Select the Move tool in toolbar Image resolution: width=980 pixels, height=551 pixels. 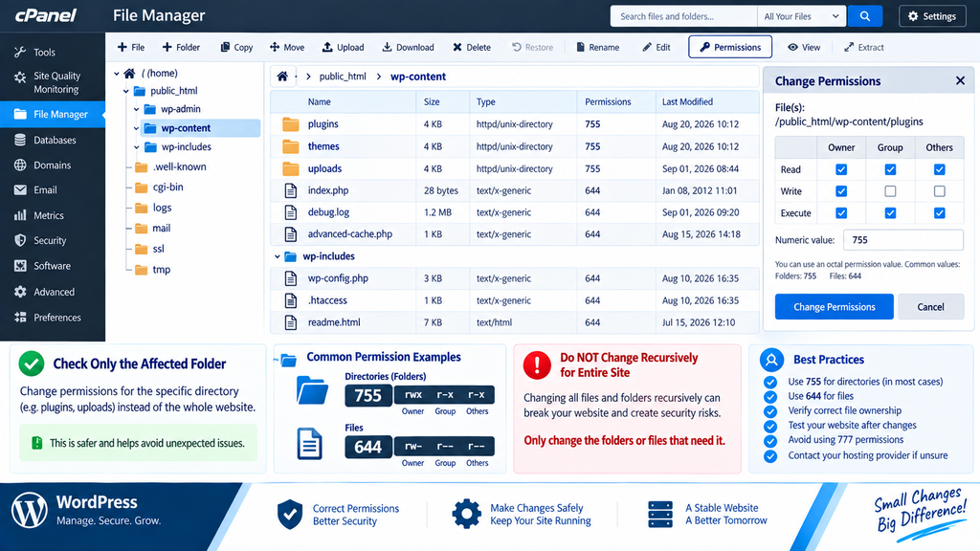(x=287, y=47)
